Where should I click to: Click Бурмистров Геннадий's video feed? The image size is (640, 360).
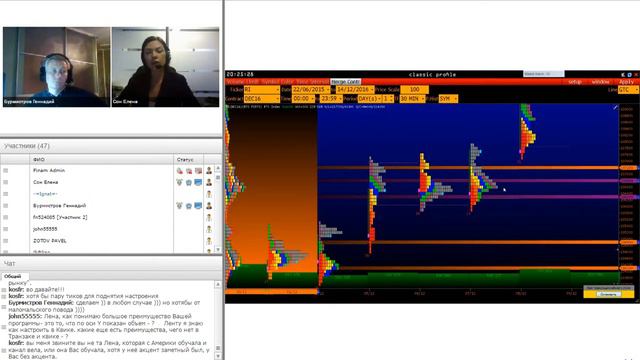(x=57, y=67)
